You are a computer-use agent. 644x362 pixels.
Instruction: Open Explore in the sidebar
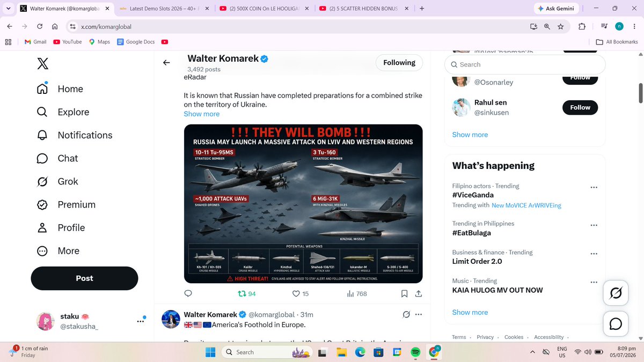coord(63,112)
